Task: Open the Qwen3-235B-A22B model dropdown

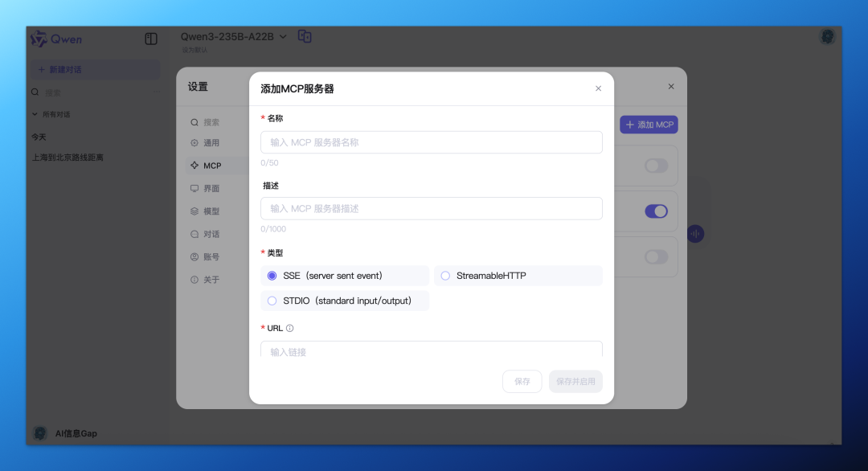Action: click(x=234, y=36)
